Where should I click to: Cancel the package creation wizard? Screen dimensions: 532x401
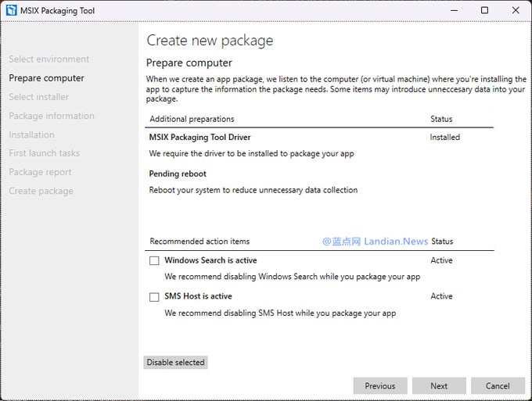[498, 385]
